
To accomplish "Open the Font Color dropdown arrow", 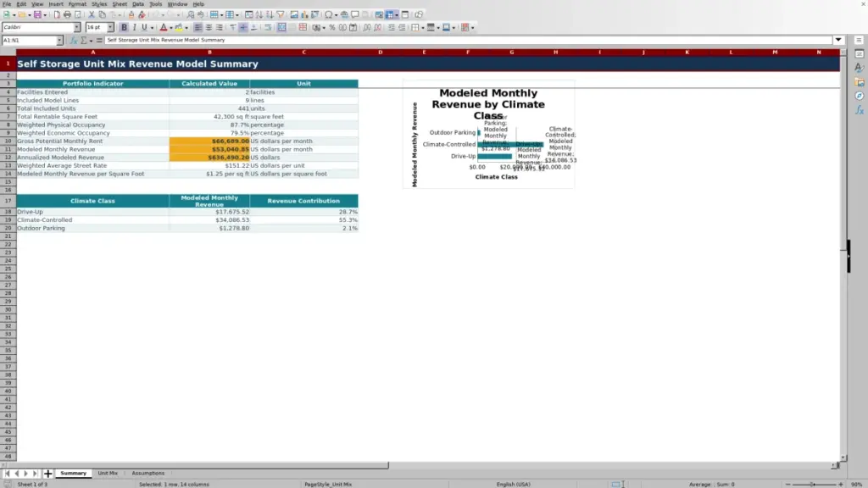I will (170, 27).
